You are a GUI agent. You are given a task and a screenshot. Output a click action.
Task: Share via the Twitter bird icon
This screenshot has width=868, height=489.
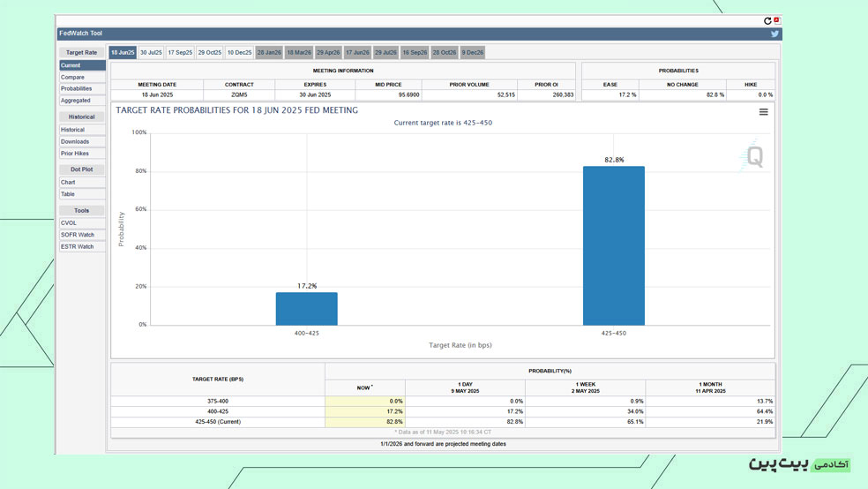[774, 34]
